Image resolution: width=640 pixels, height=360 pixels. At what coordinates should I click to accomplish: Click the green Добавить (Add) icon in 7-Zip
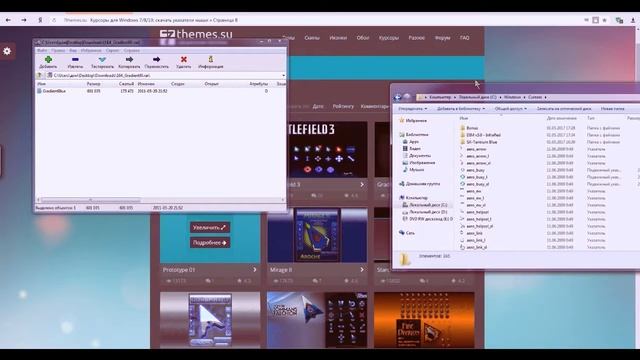[x=48, y=60]
